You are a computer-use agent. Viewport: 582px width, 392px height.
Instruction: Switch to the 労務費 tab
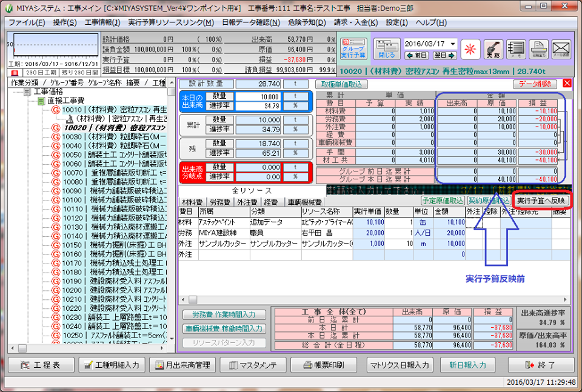[x=219, y=202]
